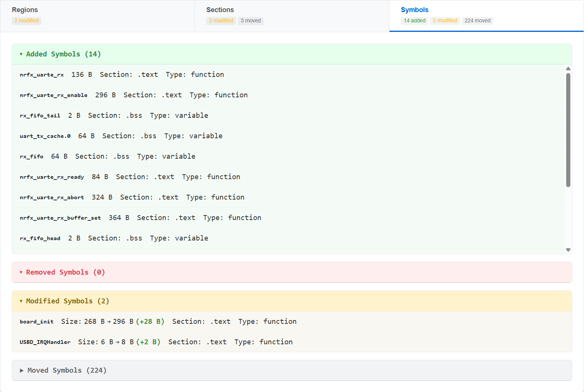Click the board_init modified symbol name
Viewport: 584px width, 392px height.
click(x=37, y=322)
